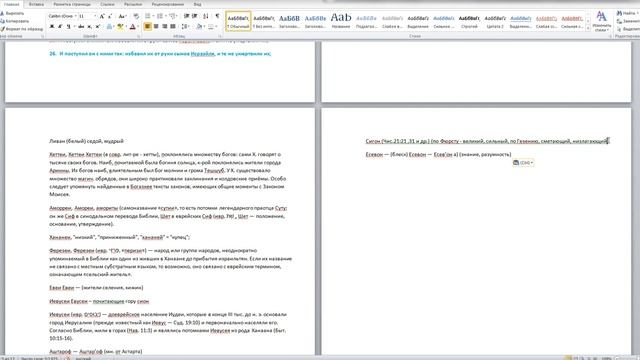Apply a numbered list
This screenshot has width=640, height=360.
click(x=160, y=16)
